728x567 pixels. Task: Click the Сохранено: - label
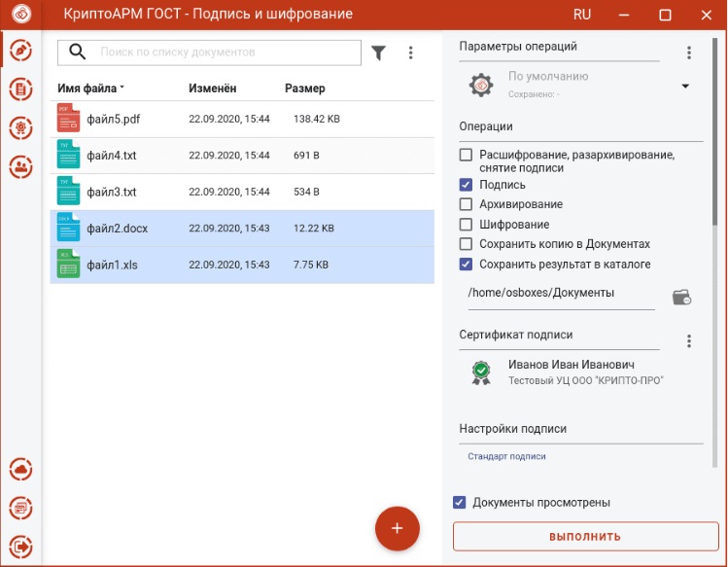[534, 94]
